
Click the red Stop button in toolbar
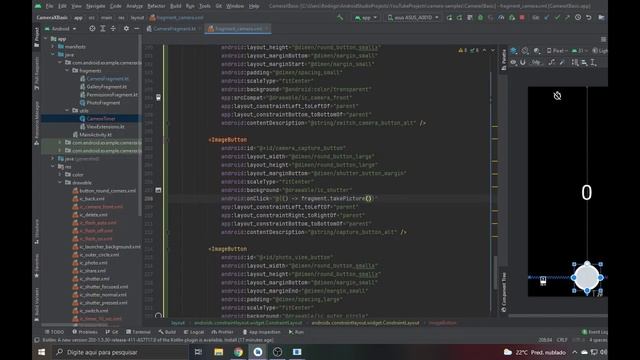(522, 18)
